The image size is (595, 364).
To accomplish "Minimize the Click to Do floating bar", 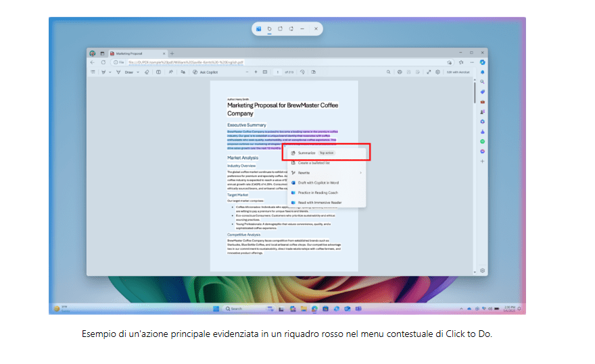I will pyautogui.click(x=302, y=29).
